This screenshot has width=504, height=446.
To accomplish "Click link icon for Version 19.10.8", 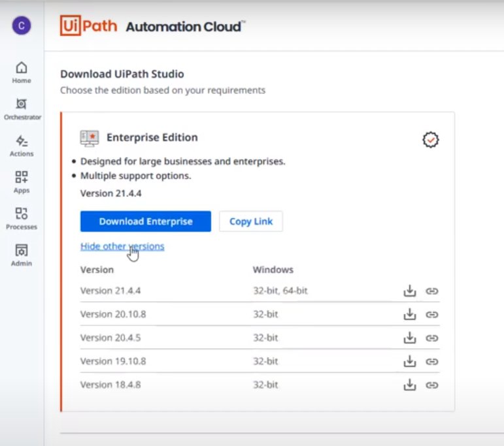I will coord(431,361).
